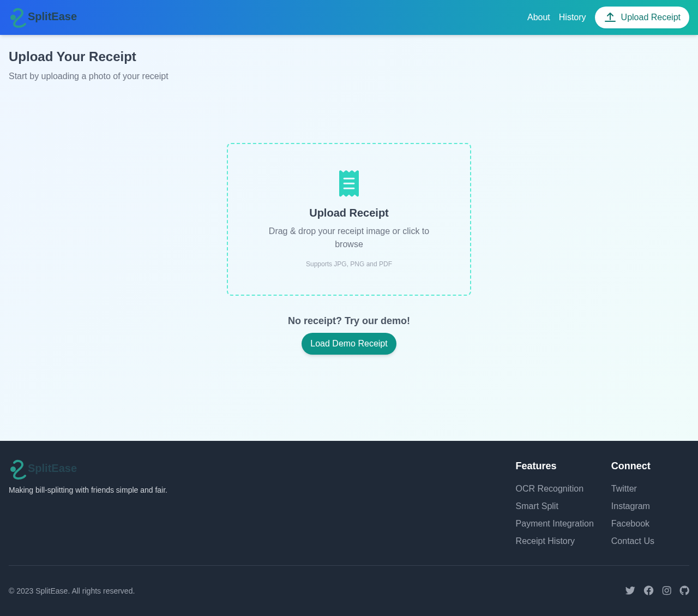Open the About page
The height and width of the screenshot is (616, 698).
[x=538, y=17]
